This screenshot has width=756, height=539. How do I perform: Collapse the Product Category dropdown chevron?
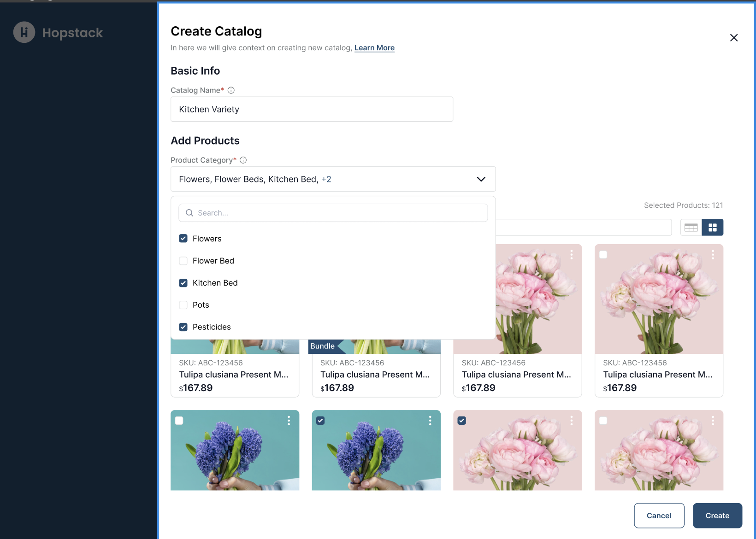tap(481, 179)
